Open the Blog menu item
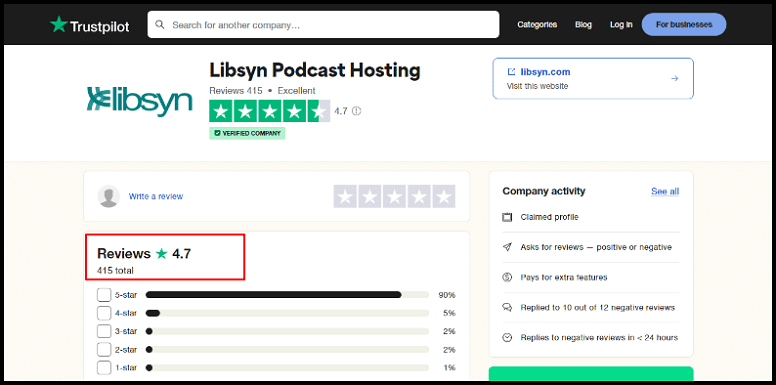The width and height of the screenshot is (776, 385). coord(583,24)
